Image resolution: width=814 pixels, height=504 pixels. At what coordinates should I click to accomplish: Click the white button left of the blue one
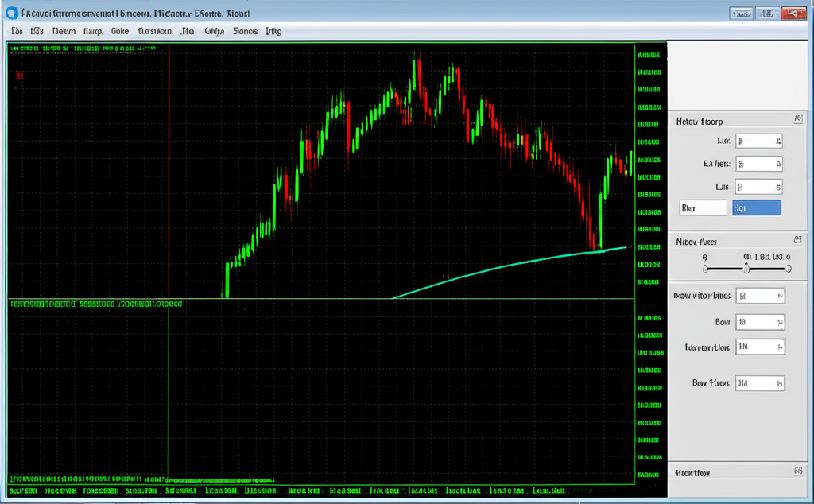(x=701, y=207)
